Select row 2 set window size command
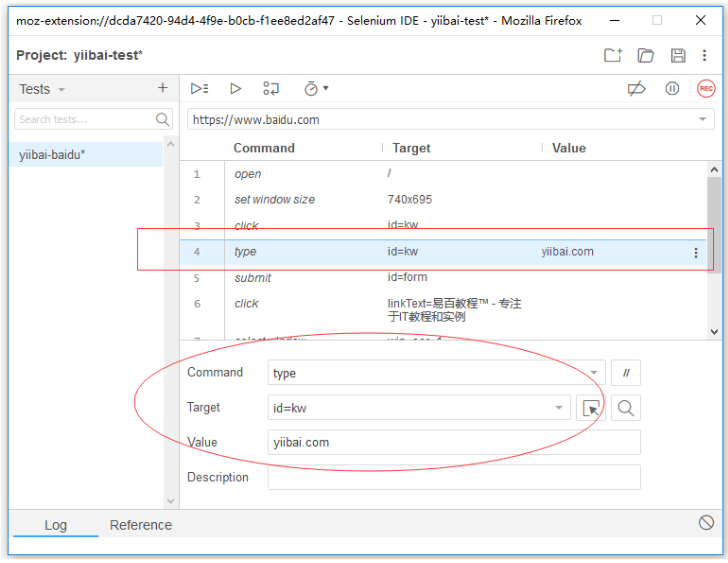This screenshot has height=563, width=728. (443, 200)
